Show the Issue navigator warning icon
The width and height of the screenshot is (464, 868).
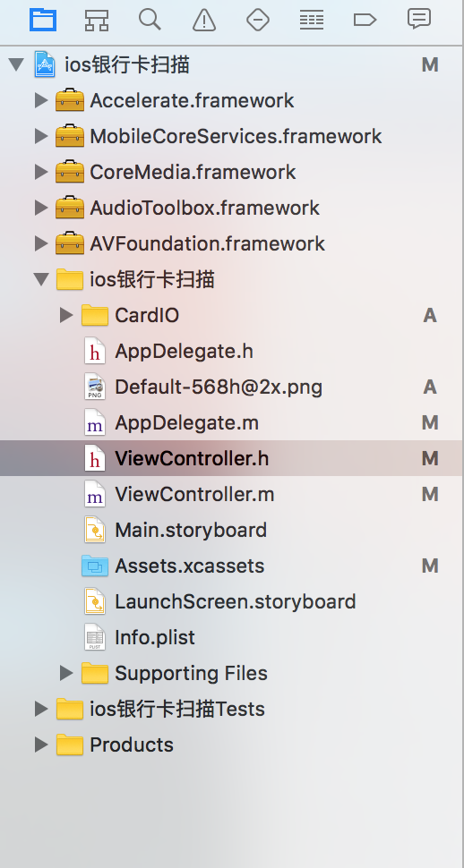click(x=204, y=20)
